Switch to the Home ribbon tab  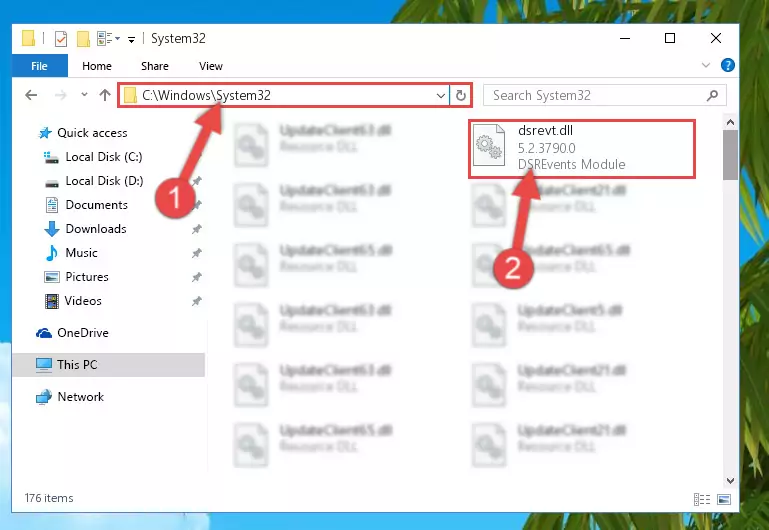(97, 66)
